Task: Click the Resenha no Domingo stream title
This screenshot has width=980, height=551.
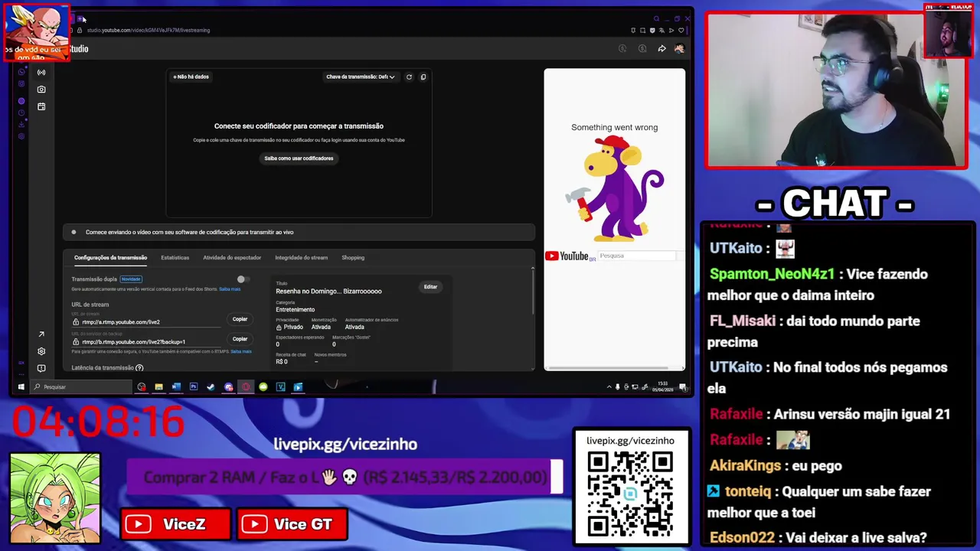Action: pyautogui.click(x=328, y=292)
